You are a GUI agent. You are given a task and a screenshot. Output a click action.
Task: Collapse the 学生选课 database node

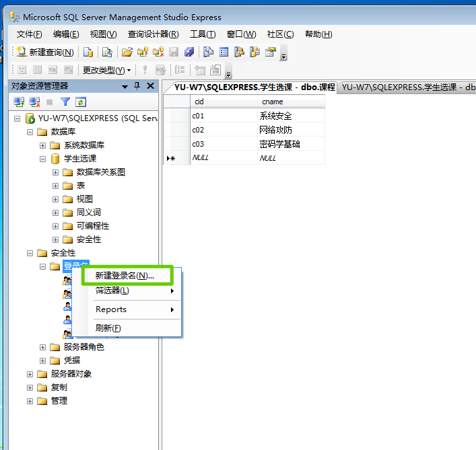point(42,159)
